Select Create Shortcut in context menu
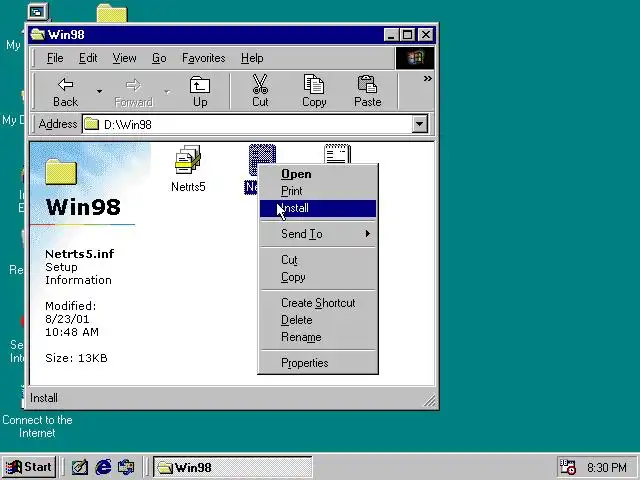640x480 pixels. [318, 303]
